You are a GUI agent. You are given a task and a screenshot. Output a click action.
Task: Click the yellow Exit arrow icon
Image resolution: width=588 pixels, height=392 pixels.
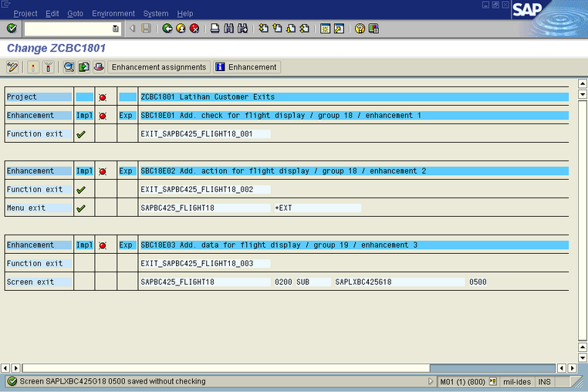(181, 29)
